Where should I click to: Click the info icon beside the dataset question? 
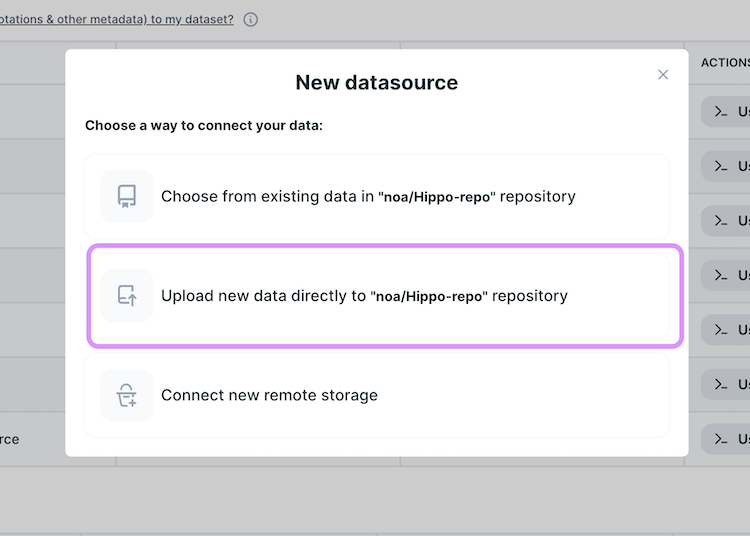point(250,19)
